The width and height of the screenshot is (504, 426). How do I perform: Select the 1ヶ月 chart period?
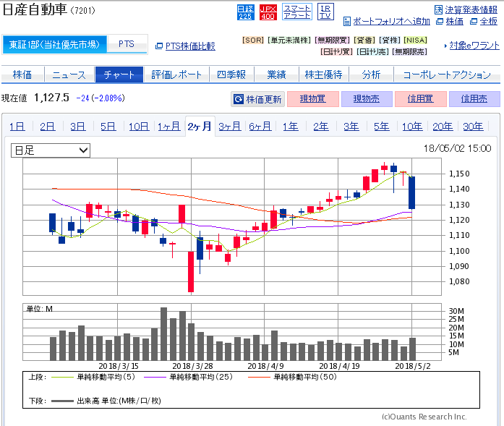point(168,127)
